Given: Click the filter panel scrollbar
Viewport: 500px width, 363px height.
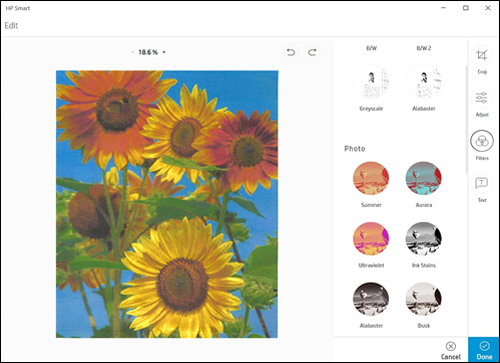Looking at the screenshot, I should (466, 119).
